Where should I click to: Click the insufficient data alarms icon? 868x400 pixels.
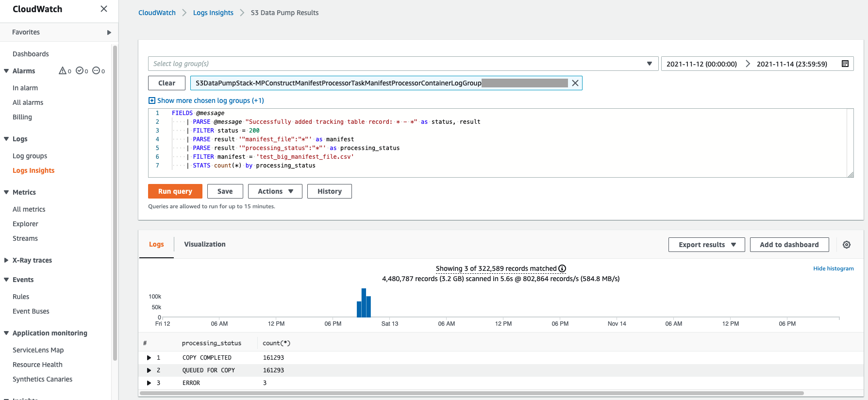96,71
